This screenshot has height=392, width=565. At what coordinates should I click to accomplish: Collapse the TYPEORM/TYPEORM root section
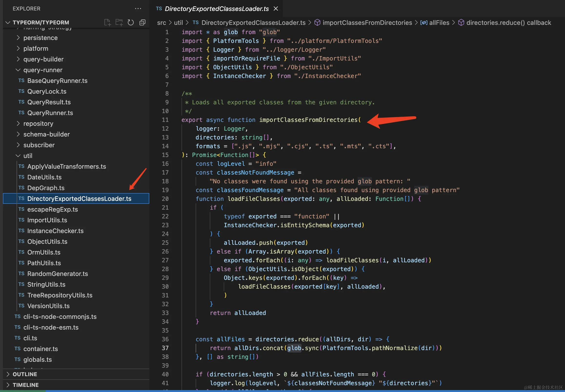[x=41, y=22]
